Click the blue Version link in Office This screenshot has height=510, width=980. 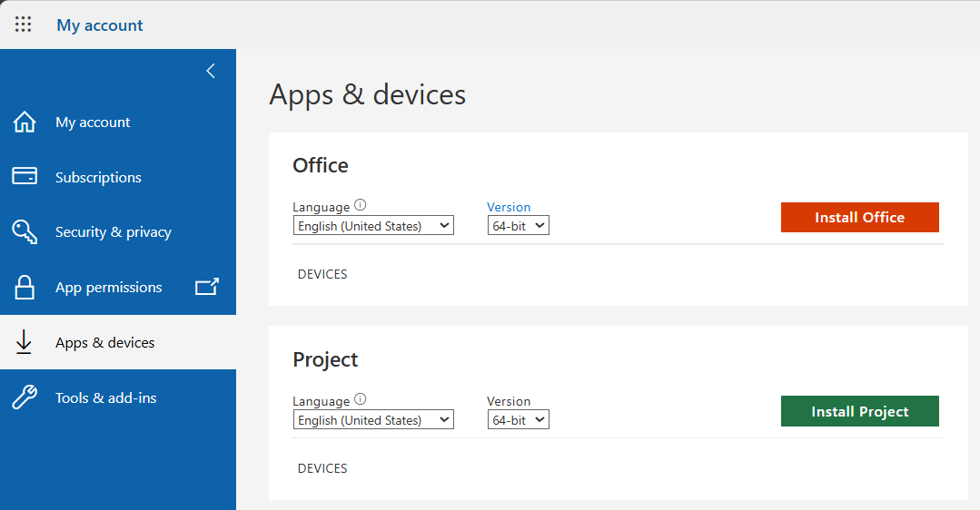tap(509, 207)
